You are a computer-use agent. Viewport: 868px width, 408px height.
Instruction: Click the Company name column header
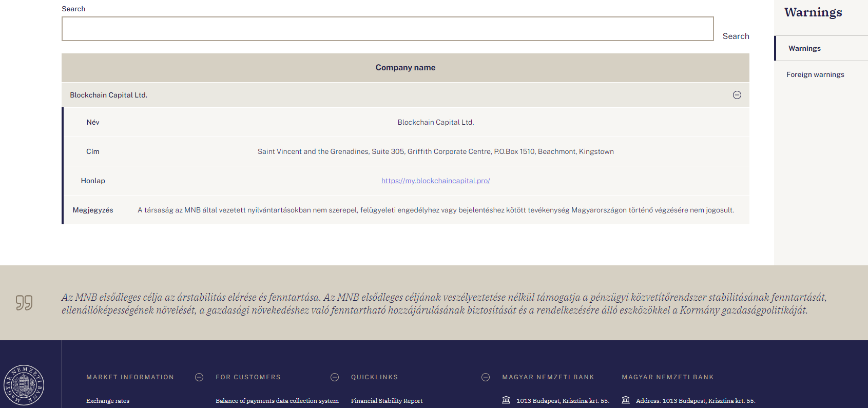[x=405, y=68]
